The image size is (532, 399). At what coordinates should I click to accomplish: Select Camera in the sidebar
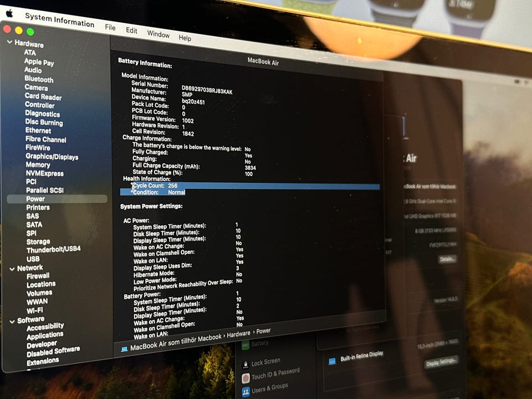pyautogui.click(x=36, y=88)
